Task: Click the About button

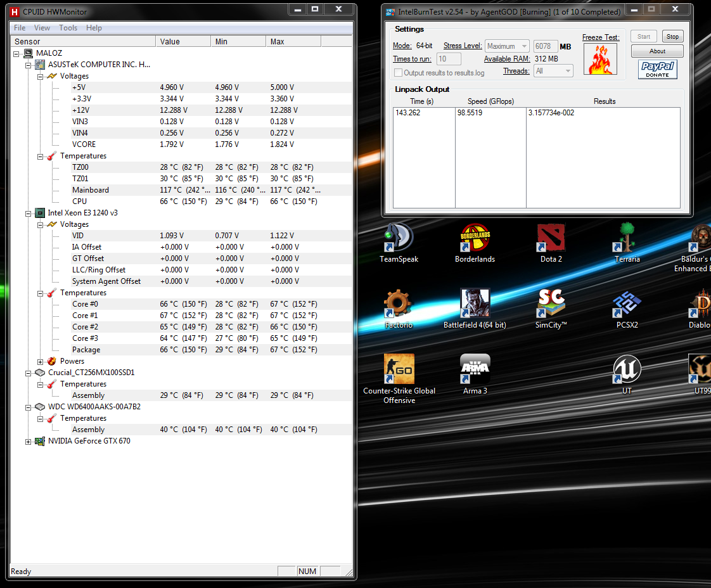Action: [657, 51]
